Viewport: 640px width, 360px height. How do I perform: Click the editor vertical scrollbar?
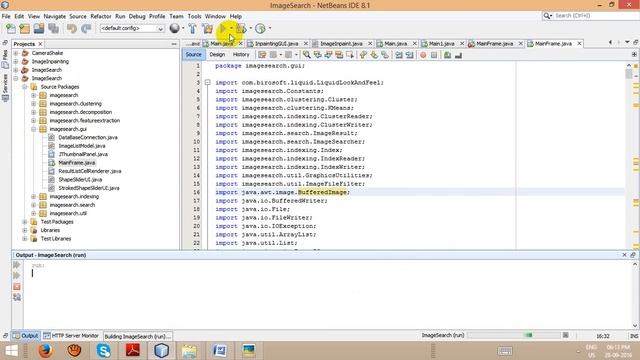(629, 155)
